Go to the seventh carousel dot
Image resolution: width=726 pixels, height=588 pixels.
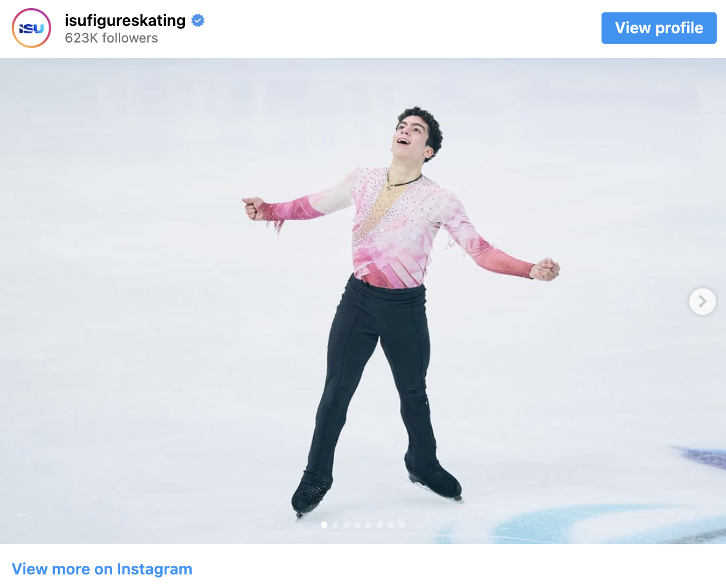391,525
